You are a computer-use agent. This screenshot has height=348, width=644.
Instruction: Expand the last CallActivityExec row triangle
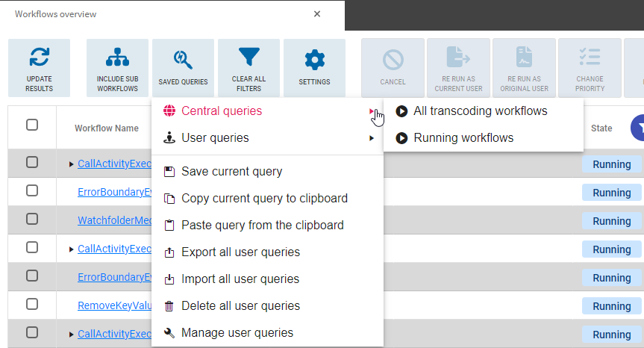point(72,335)
